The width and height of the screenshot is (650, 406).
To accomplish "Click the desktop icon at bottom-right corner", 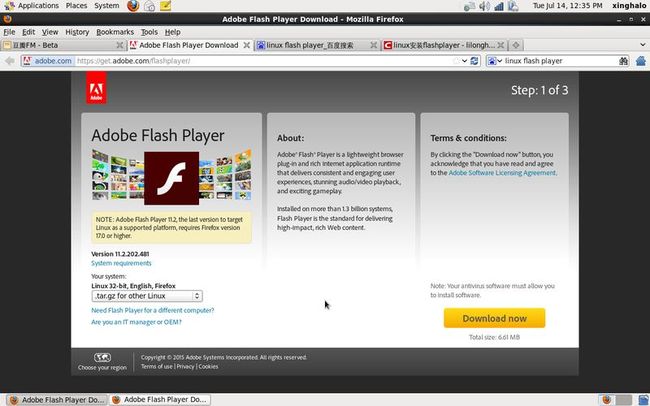I will (643, 400).
